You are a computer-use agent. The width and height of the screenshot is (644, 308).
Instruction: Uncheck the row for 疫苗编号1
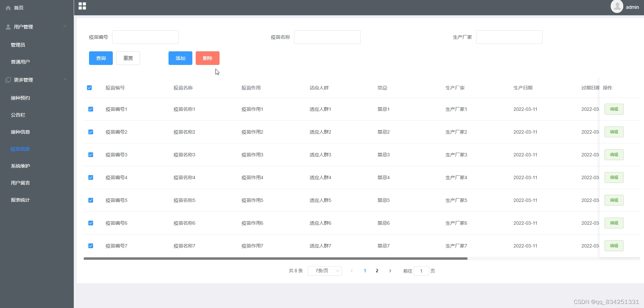click(91, 109)
